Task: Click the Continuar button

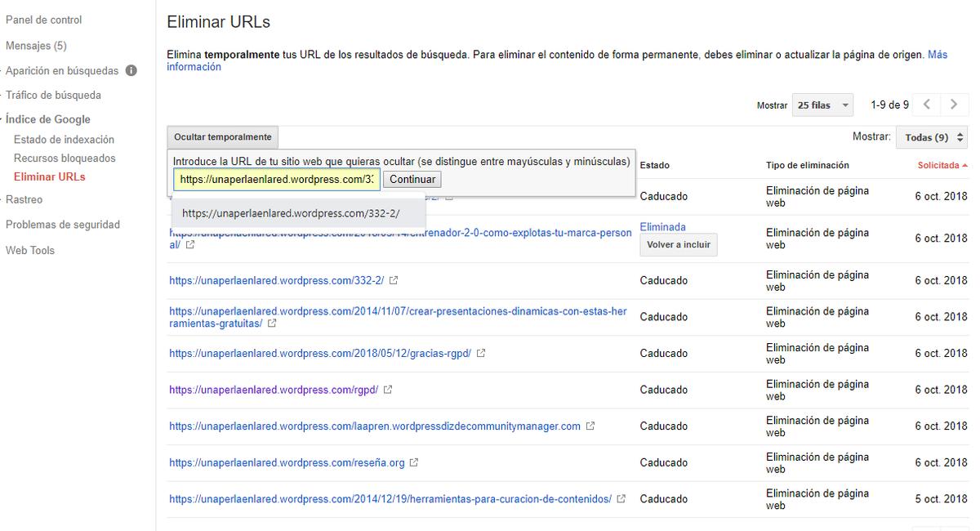Action: pos(412,179)
